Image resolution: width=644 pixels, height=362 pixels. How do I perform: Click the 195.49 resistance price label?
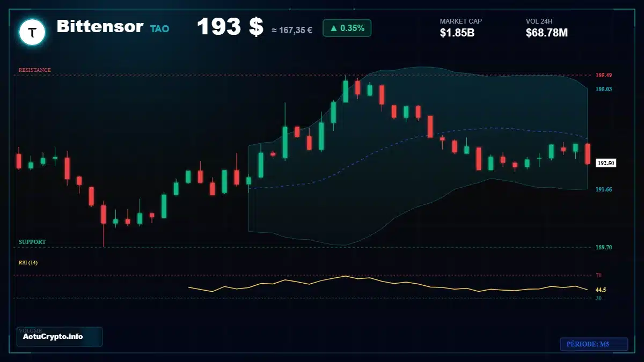click(604, 75)
